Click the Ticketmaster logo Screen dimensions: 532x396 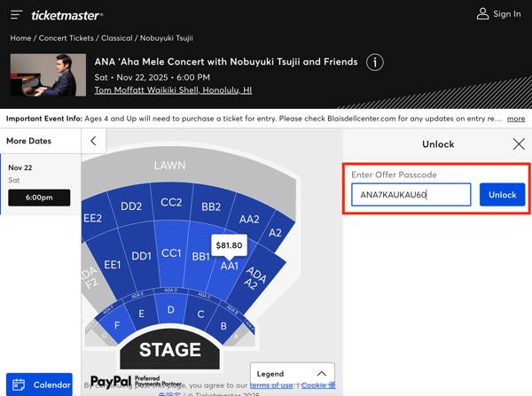click(x=66, y=15)
